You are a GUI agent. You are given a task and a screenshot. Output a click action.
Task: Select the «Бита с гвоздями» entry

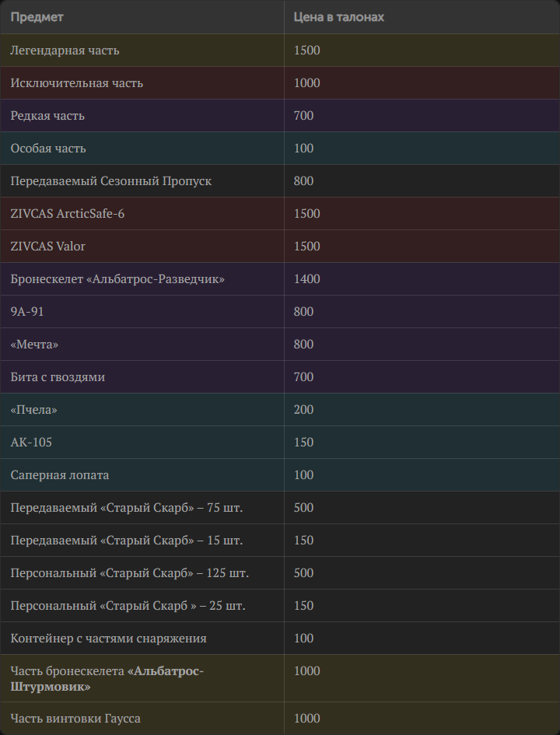tap(58, 377)
